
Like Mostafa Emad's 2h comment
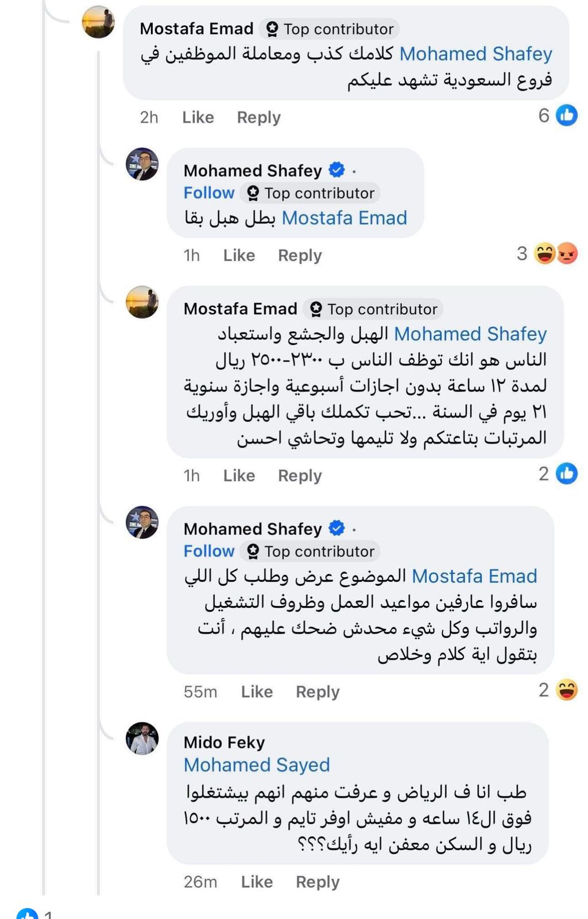pyautogui.click(x=198, y=117)
